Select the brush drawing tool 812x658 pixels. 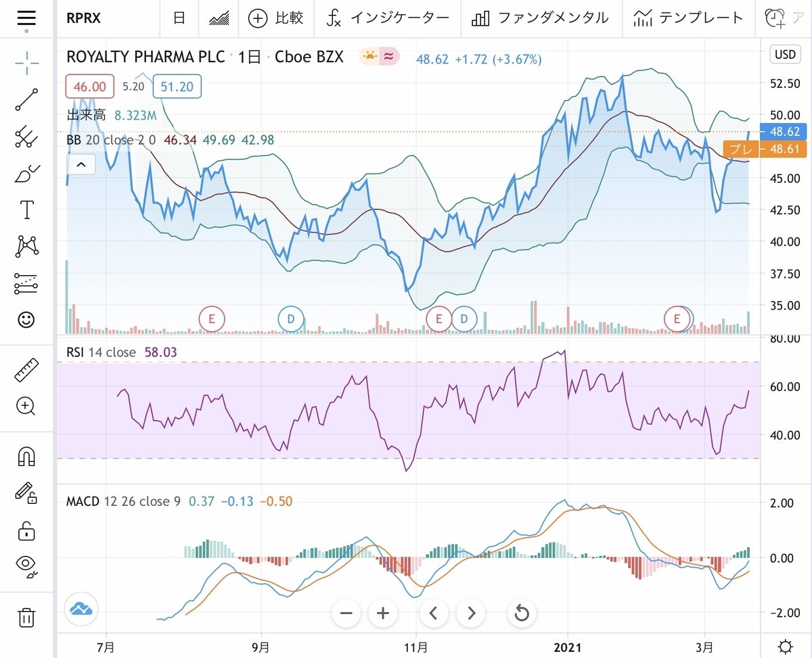point(26,174)
